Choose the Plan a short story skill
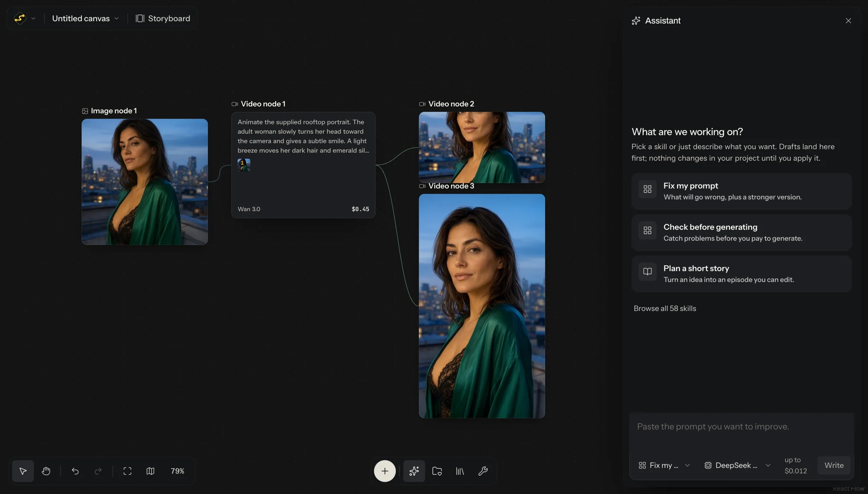The height and width of the screenshot is (494, 868). click(x=741, y=274)
